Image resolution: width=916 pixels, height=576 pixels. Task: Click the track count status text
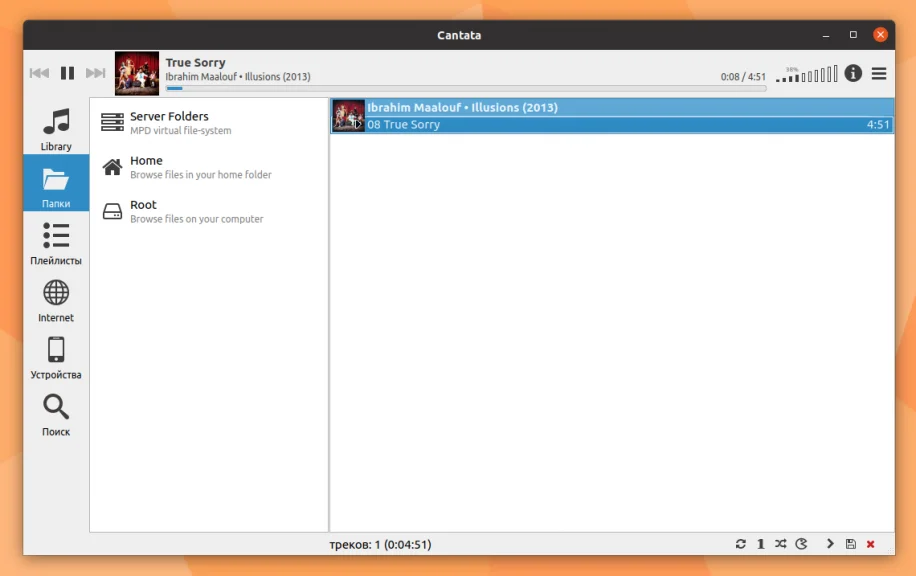(x=380, y=544)
